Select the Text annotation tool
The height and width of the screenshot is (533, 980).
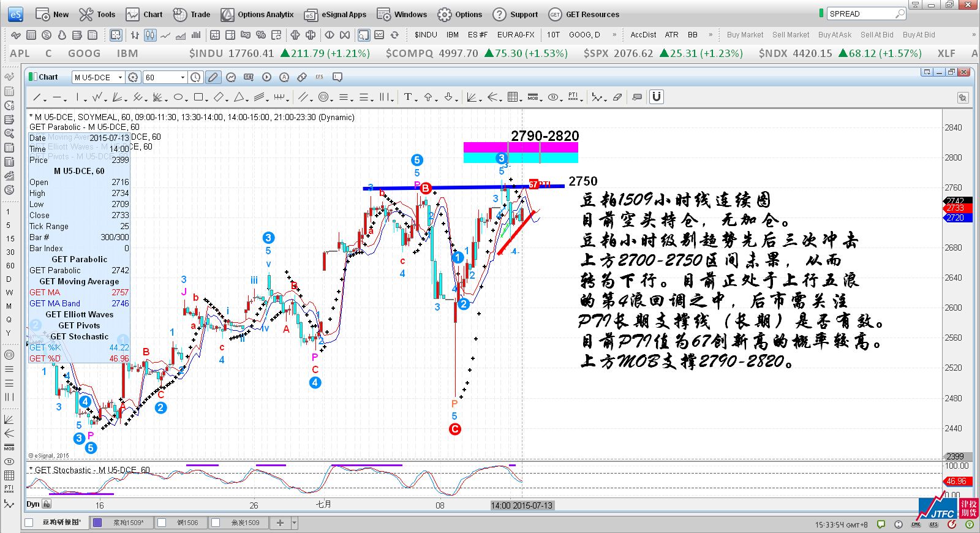[408, 97]
